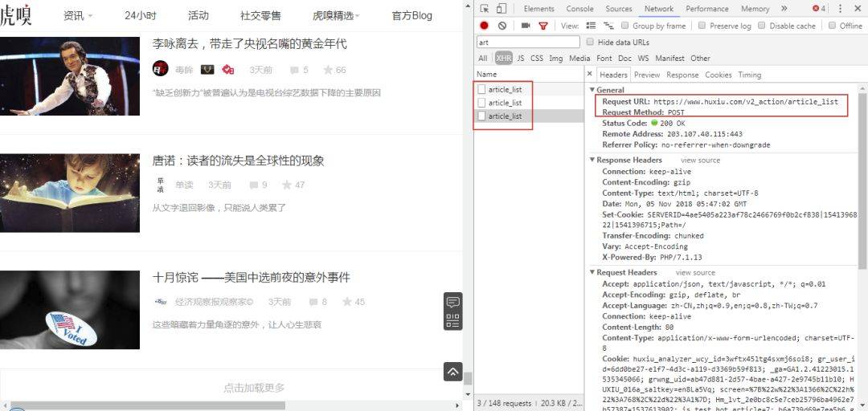Viewport: 868px width, 411px height.
Task: Click the 经济观察报 author logo icon
Action: [161, 302]
